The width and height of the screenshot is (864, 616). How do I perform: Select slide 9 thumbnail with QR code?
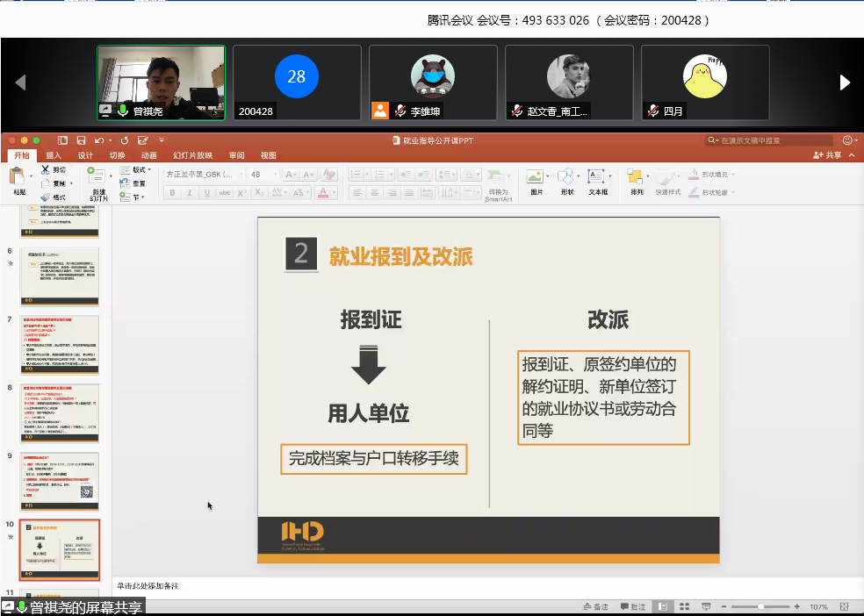coord(60,482)
